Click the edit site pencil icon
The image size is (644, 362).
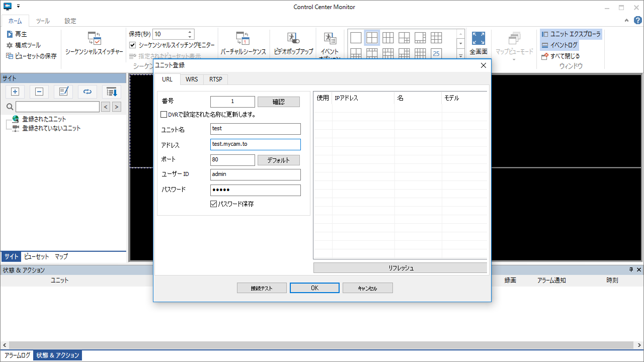(x=63, y=92)
